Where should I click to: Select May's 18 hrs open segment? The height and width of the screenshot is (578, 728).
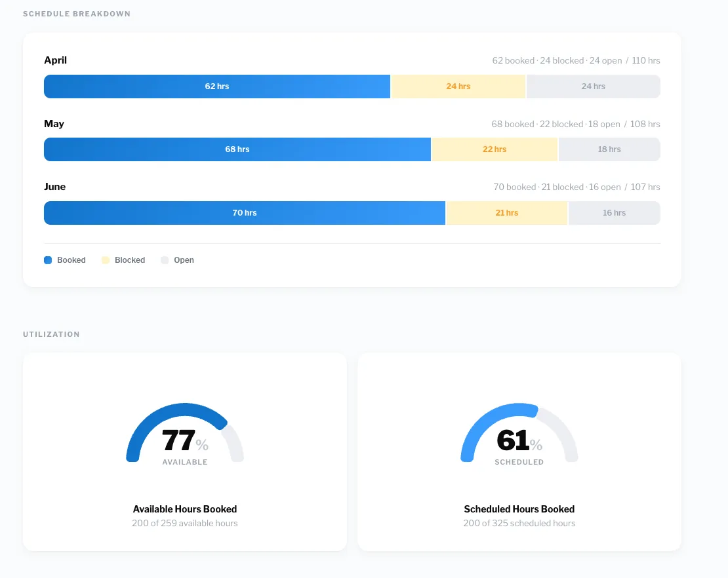(609, 149)
